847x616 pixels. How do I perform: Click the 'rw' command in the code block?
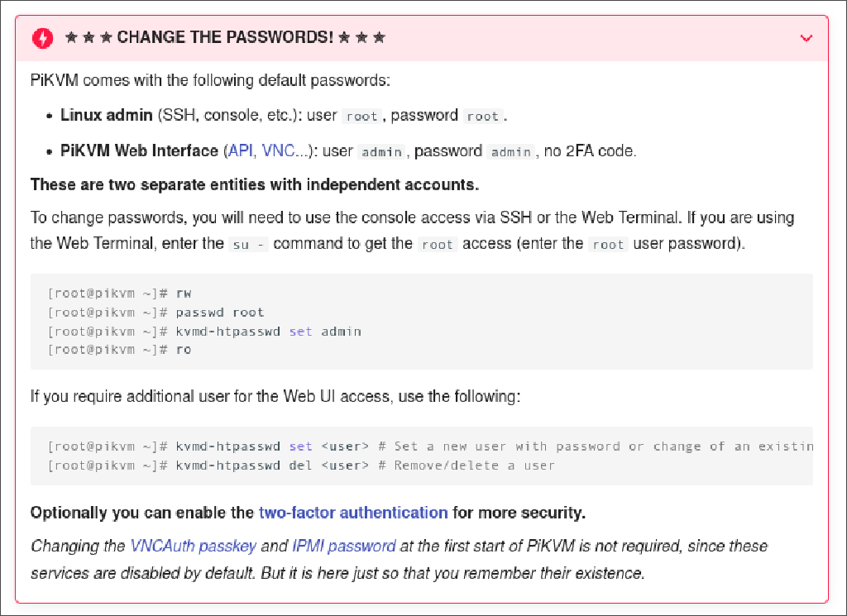(184, 294)
